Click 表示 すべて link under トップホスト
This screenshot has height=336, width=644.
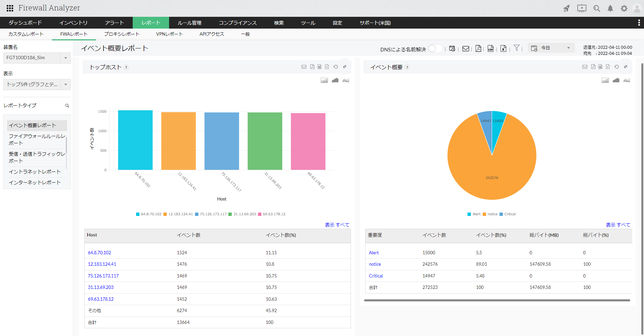[337, 225]
